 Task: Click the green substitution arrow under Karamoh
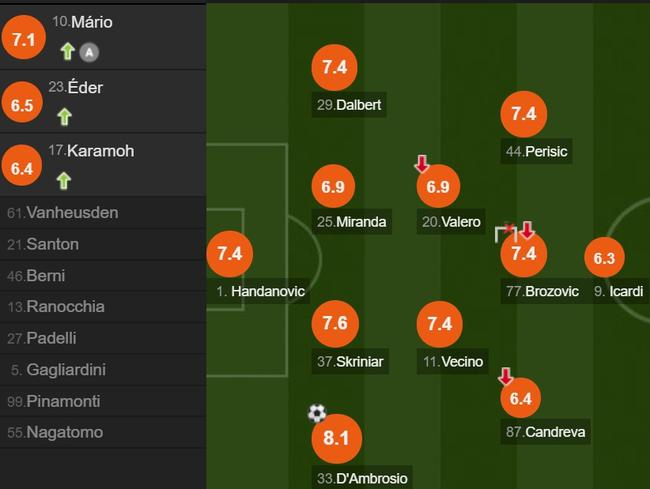click(x=65, y=180)
